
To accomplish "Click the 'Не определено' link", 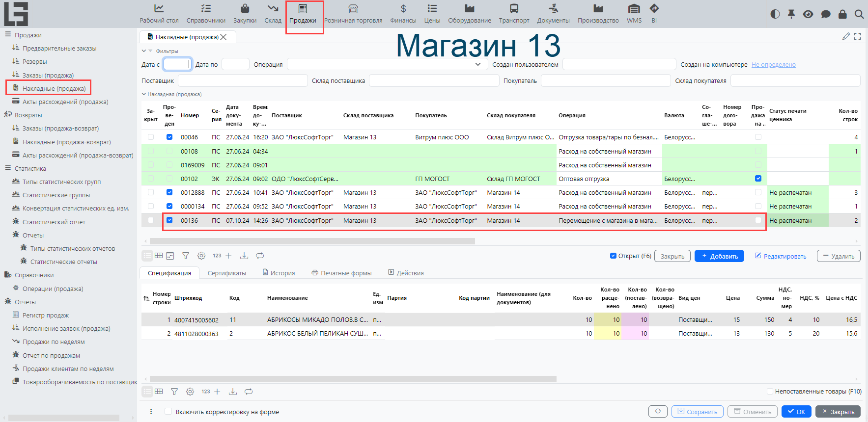I will (x=773, y=65).
